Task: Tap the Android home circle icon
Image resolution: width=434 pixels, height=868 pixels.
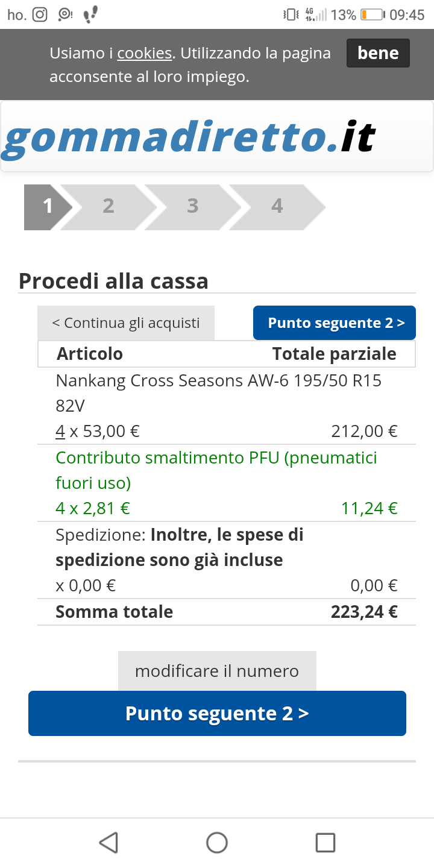Action: click(217, 842)
